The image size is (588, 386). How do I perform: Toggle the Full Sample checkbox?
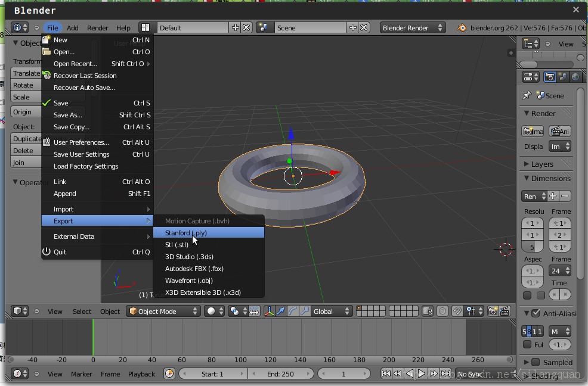pos(527,344)
